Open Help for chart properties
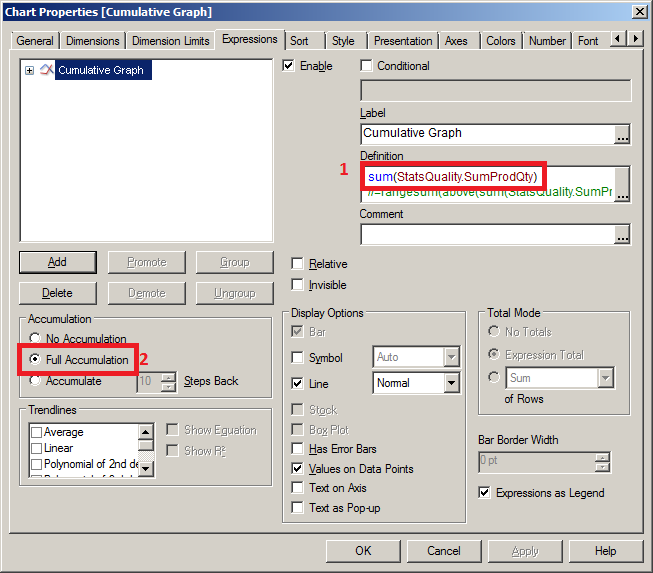 (606, 551)
